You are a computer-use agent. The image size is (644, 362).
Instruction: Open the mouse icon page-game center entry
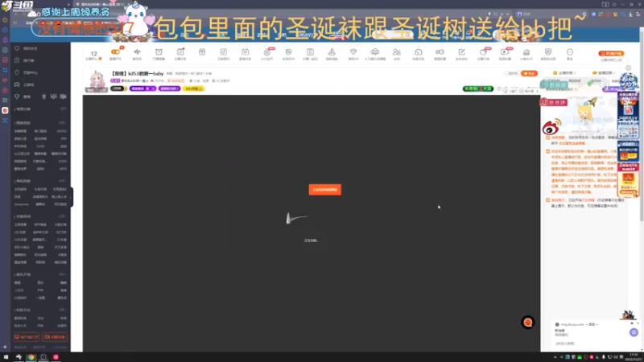26,72
